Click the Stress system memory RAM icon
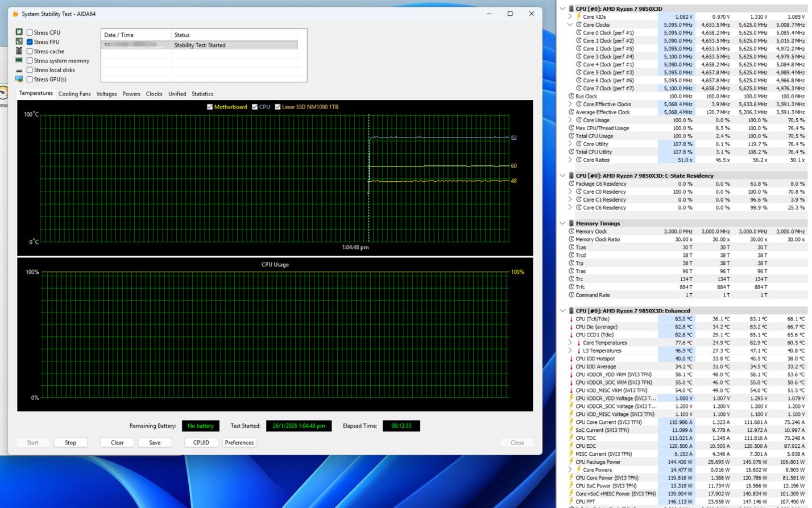Image resolution: width=812 pixels, height=508 pixels. click(x=19, y=60)
